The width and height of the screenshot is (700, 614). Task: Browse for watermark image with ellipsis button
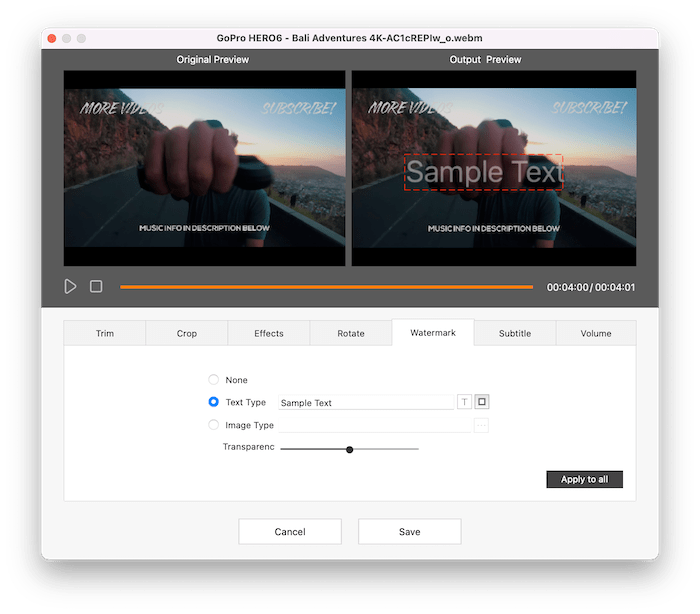[x=481, y=425]
